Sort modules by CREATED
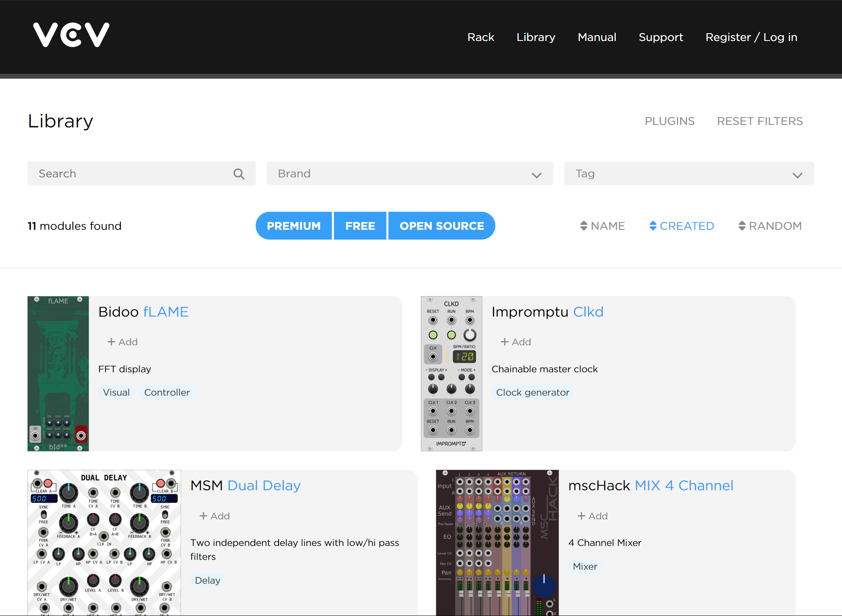This screenshot has height=616, width=842. point(681,226)
